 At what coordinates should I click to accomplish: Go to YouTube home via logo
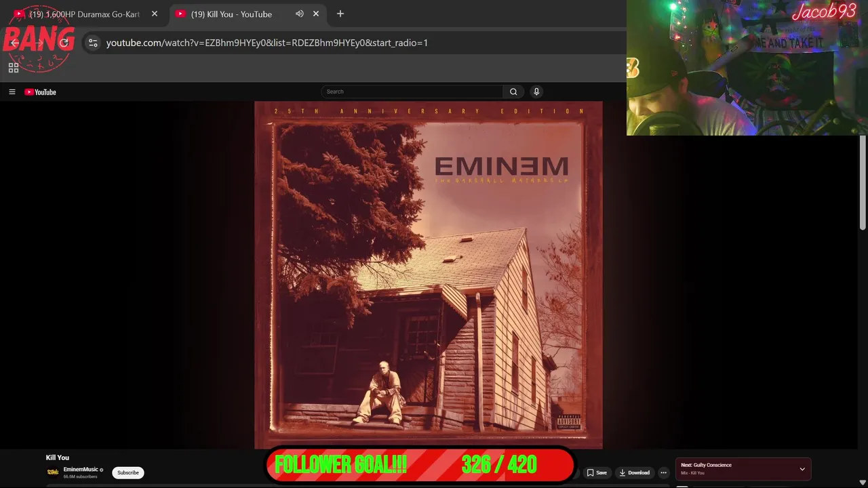40,92
